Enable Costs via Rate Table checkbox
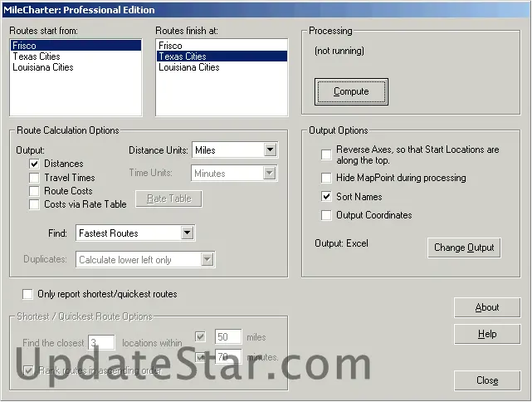The image size is (532, 402). 34,204
